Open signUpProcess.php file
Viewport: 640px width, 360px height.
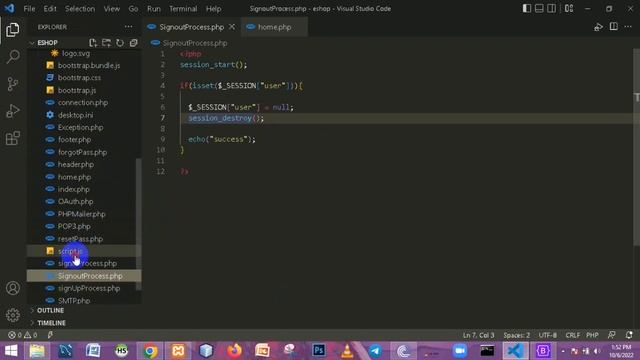[84, 288]
